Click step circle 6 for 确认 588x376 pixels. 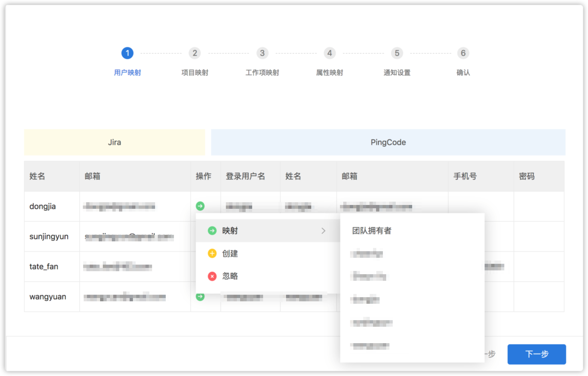[x=463, y=53]
